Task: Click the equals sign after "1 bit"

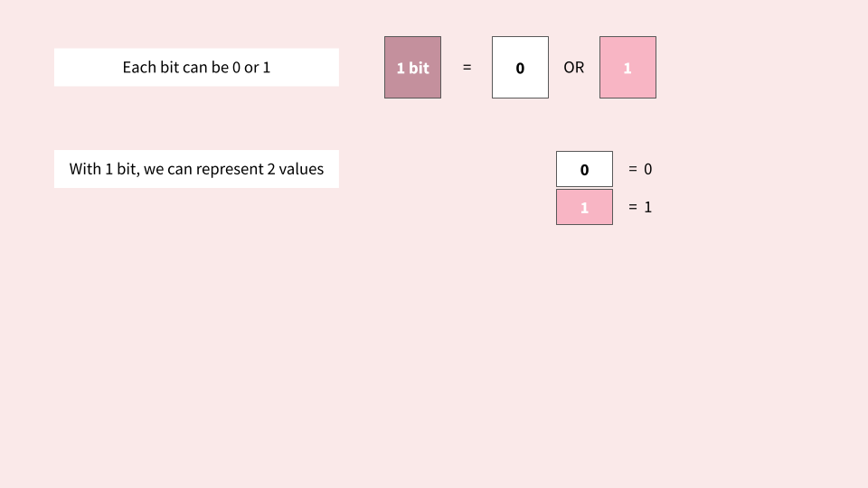Action: pos(467,68)
